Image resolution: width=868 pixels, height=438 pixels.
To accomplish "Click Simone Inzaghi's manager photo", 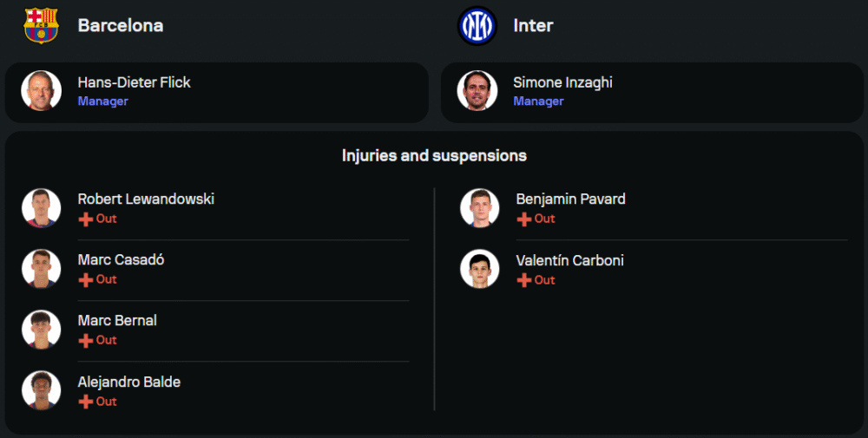I will [x=477, y=91].
